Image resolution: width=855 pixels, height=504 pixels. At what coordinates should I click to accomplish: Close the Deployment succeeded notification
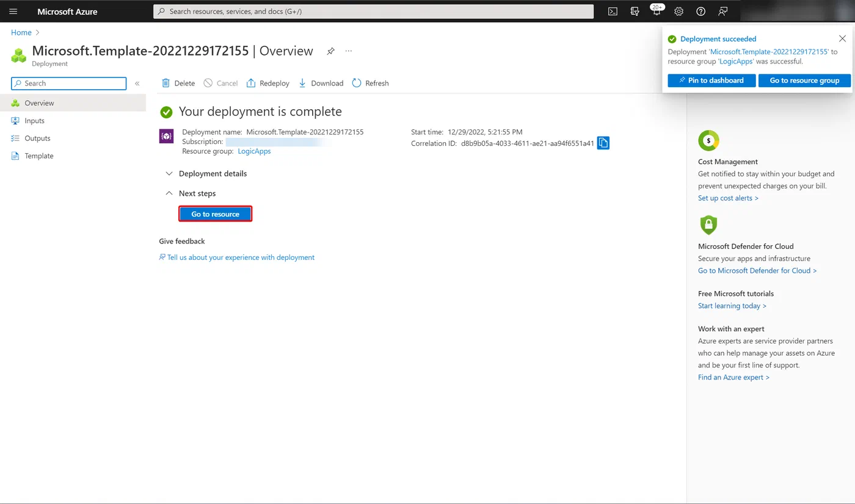(842, 38)
